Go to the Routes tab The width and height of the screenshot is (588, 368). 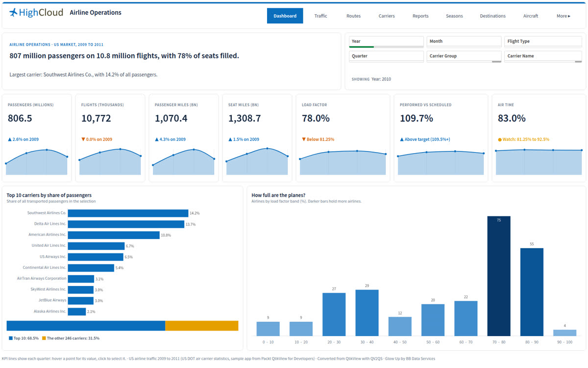point(353,16)
